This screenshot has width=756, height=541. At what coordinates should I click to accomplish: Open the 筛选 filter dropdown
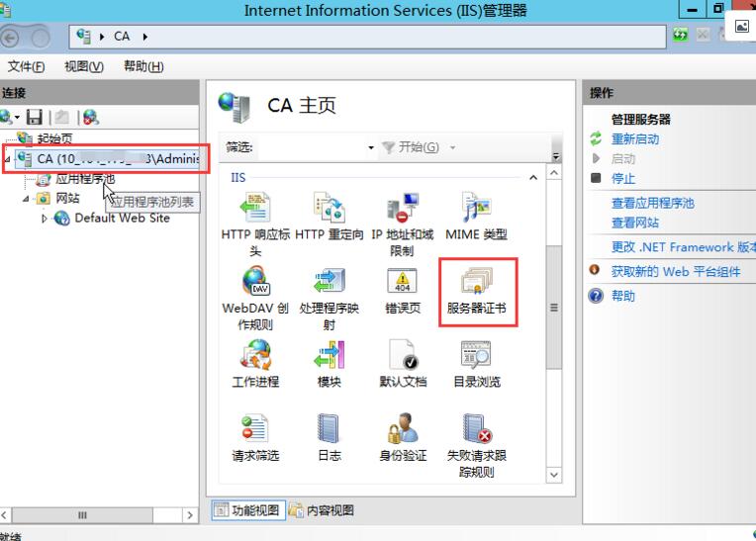371,148
